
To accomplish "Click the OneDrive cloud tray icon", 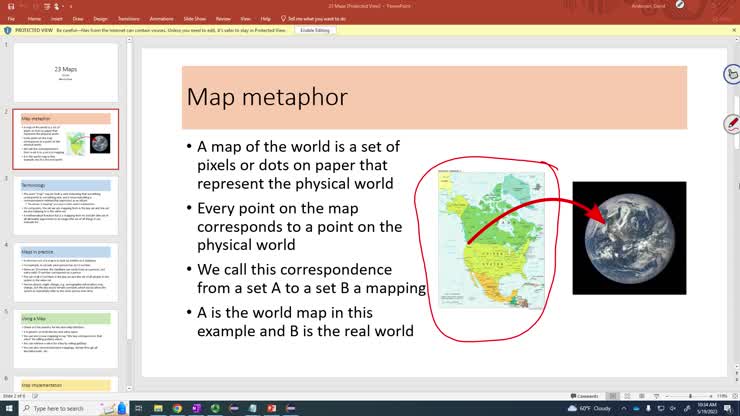I will (636, 408).
